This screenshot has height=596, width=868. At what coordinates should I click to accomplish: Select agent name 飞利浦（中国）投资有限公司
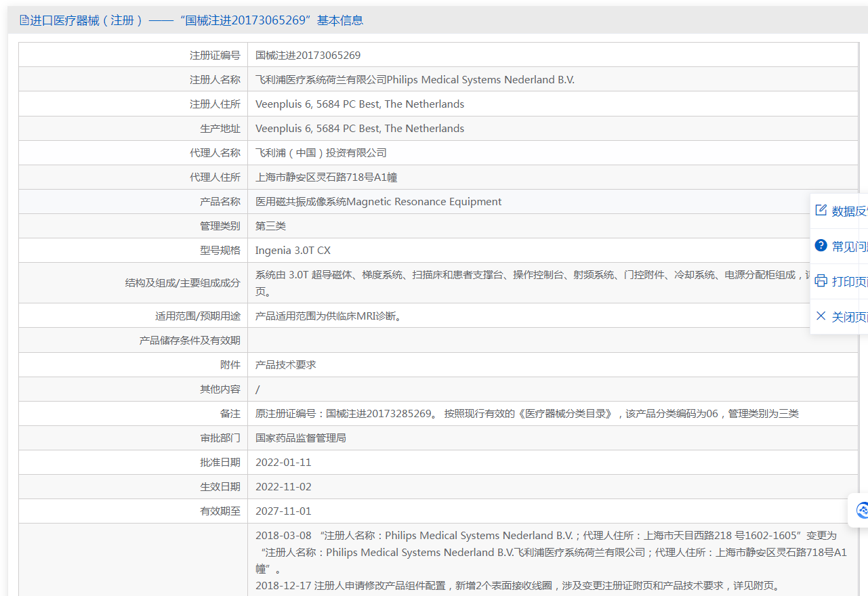(x=321, y=152)
